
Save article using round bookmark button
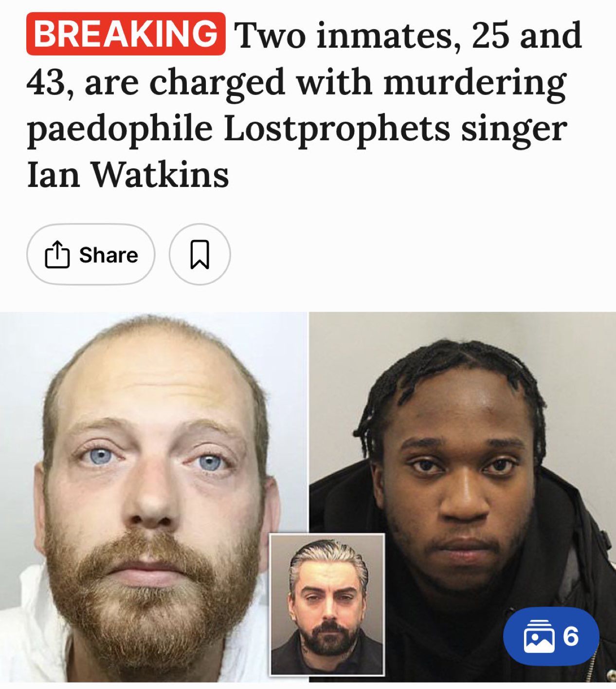pyautogui.click(x=200, y=254)
